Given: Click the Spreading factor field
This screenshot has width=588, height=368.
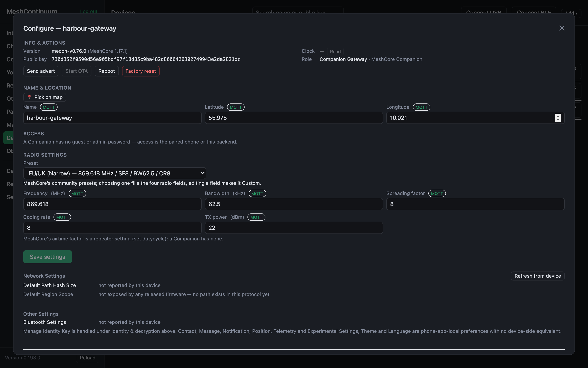Looking at the screenshot, I should [475, 204].
